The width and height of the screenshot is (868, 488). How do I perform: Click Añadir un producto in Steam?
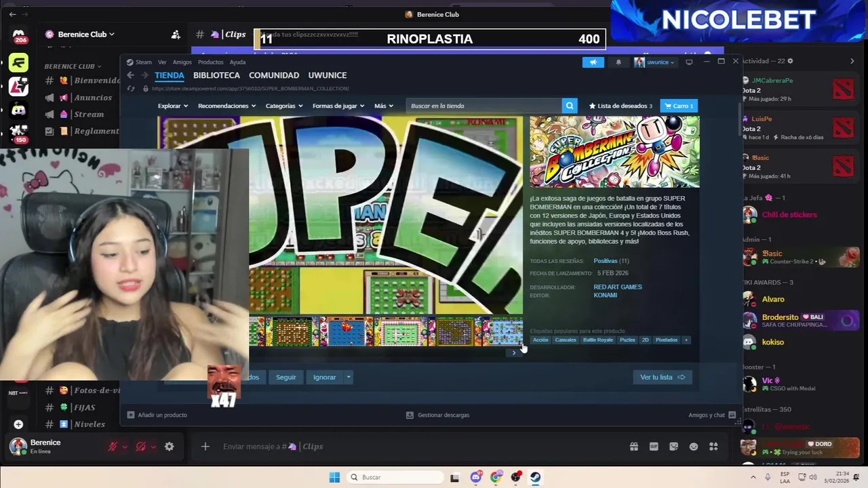click(157, 415)
